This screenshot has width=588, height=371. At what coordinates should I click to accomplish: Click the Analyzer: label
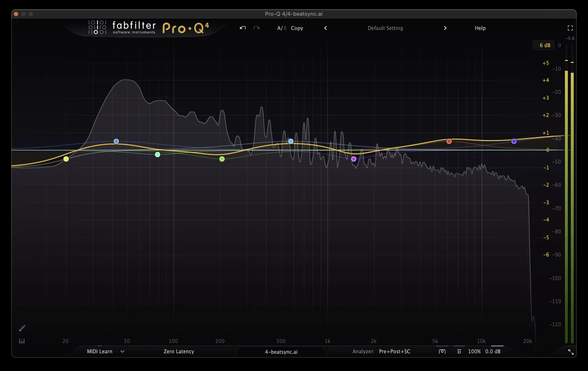[x=363, y=351]
